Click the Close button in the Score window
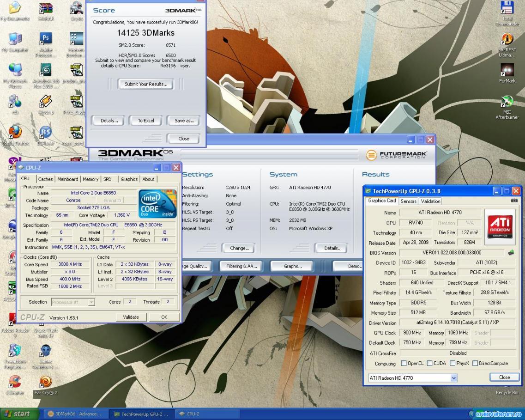525x420 pixels. pyautogui.click(x=183, y=139)
